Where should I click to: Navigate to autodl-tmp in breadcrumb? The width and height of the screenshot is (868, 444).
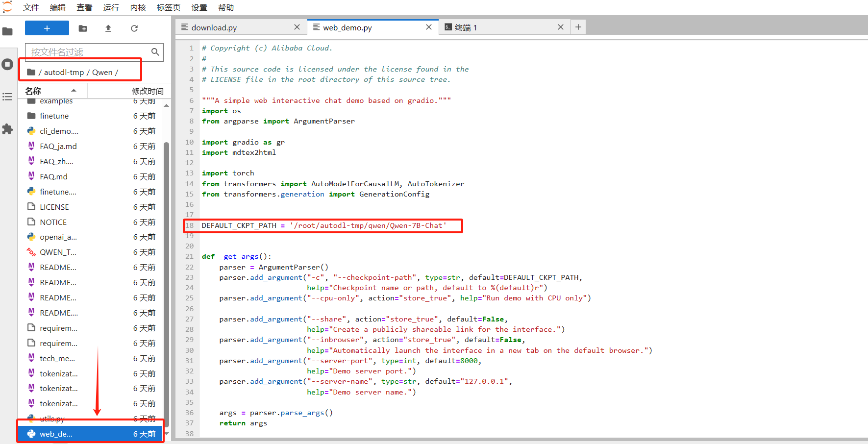pos(64,73)
